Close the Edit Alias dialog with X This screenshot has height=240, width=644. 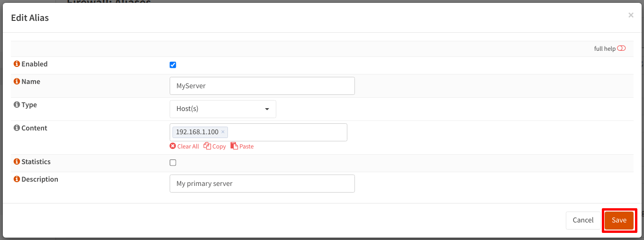631,15
